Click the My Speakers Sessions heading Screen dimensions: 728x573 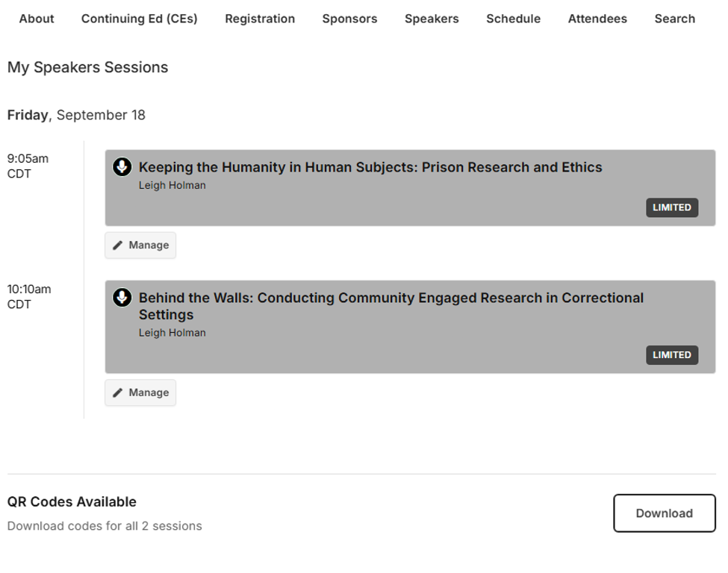click(x=88, y=67)
